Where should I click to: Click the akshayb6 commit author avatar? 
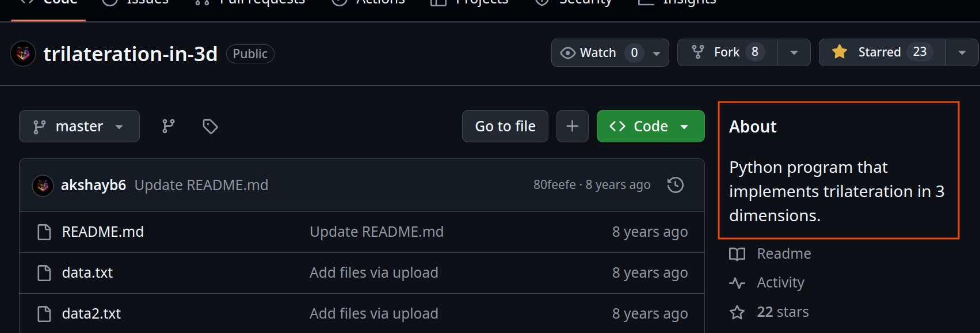[x=43, y=186]
